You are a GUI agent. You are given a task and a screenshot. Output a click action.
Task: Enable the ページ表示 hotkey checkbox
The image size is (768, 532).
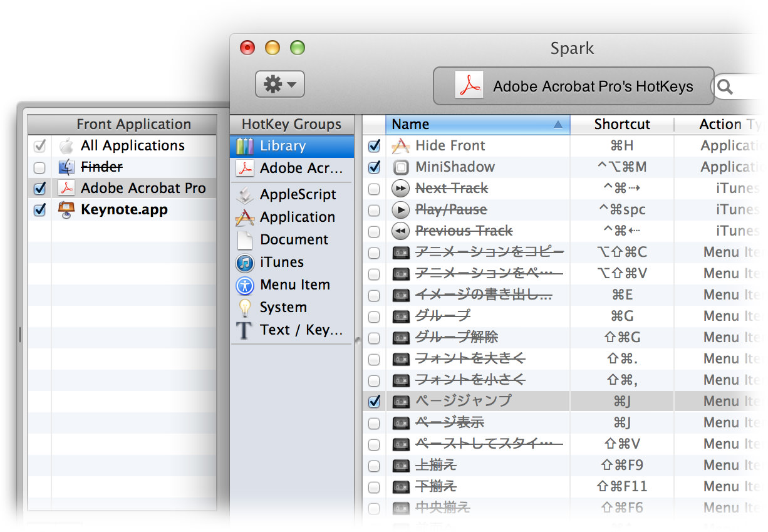[374, 423]
